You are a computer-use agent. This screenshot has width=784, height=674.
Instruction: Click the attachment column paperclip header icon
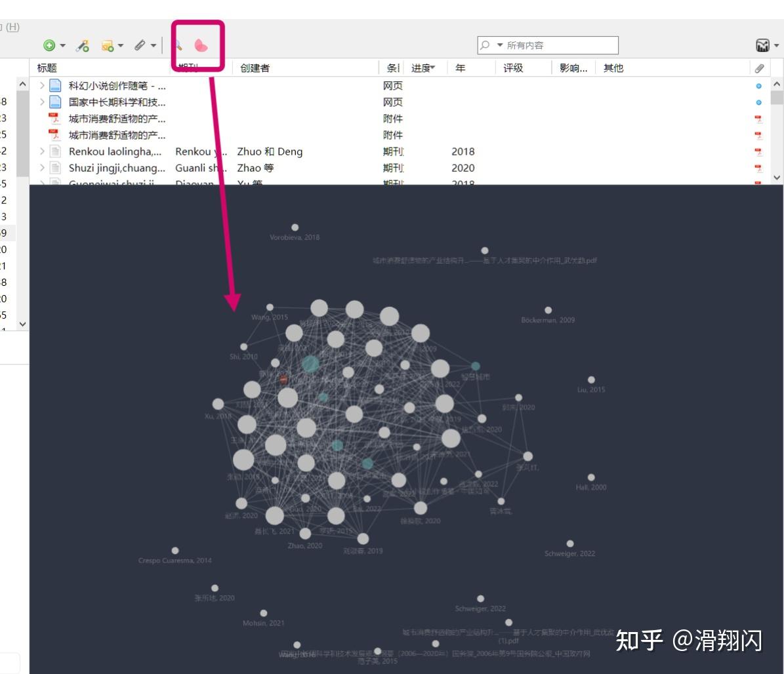[x=758, y=68]
